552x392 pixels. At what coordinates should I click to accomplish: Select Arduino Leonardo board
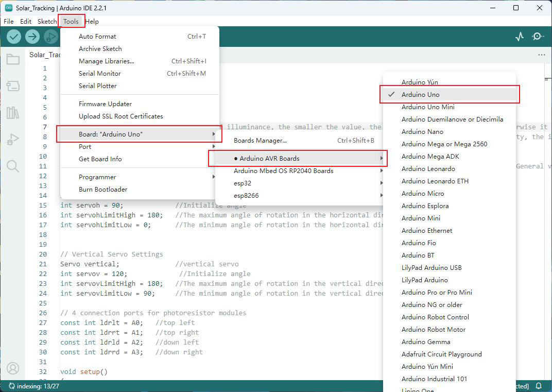450,169
